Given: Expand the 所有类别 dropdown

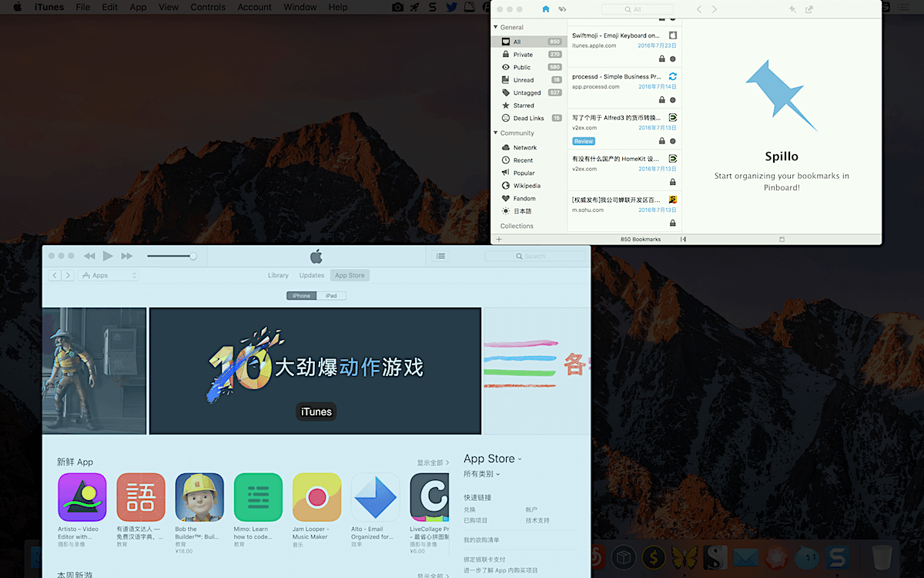Looking at the screenshot, I should (482, 474).
